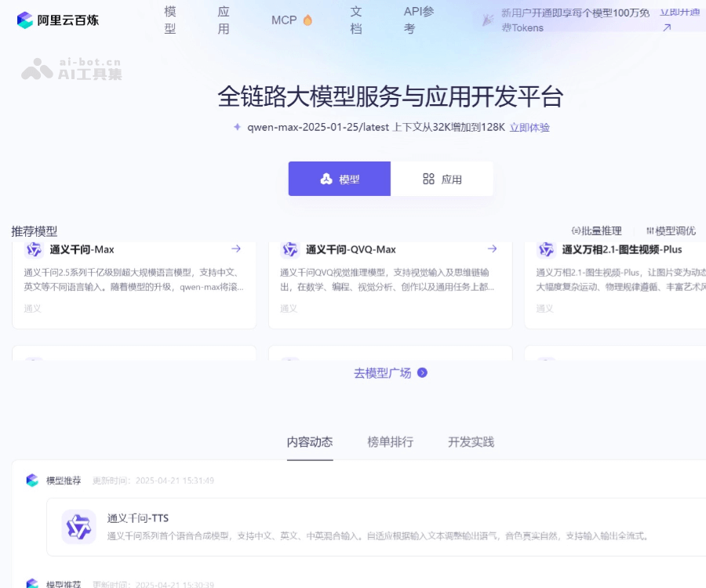
Task: Activate the 内容动态 tab
Action: (310, 441)
